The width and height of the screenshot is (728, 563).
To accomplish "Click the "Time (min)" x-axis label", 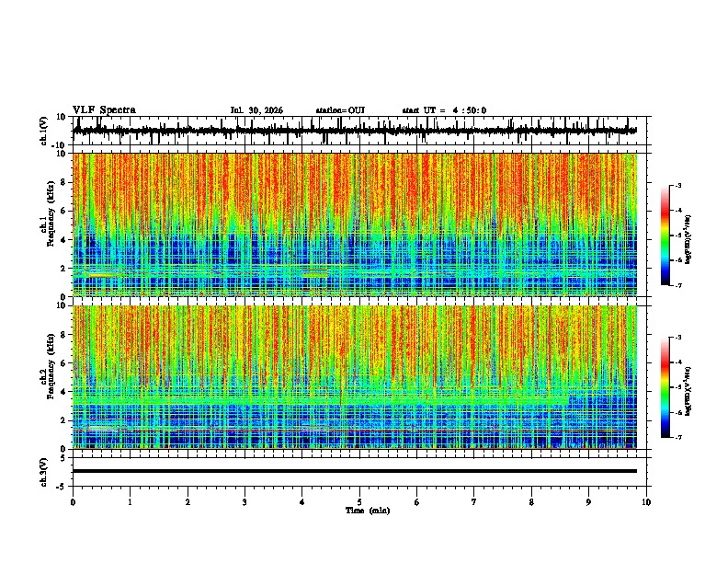I will pos(368,511).
